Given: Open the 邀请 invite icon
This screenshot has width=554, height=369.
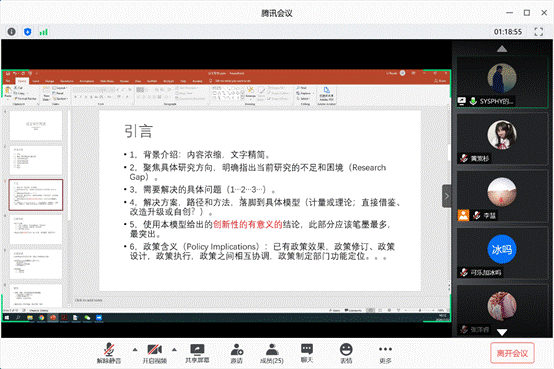Looking at the screenshot, I should [237, 353].
